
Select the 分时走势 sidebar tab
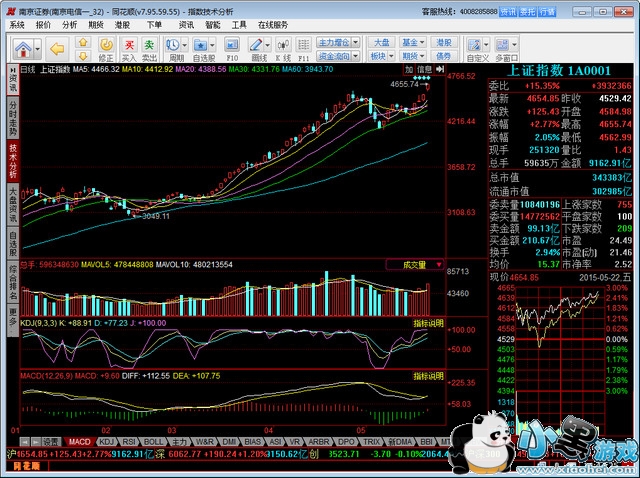(x=13, y=118)
